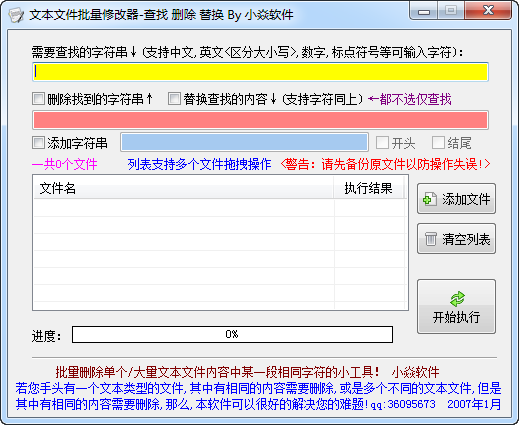Close the batch text modifier window
This screenshot has width=519, height=425.
[488, 11]
